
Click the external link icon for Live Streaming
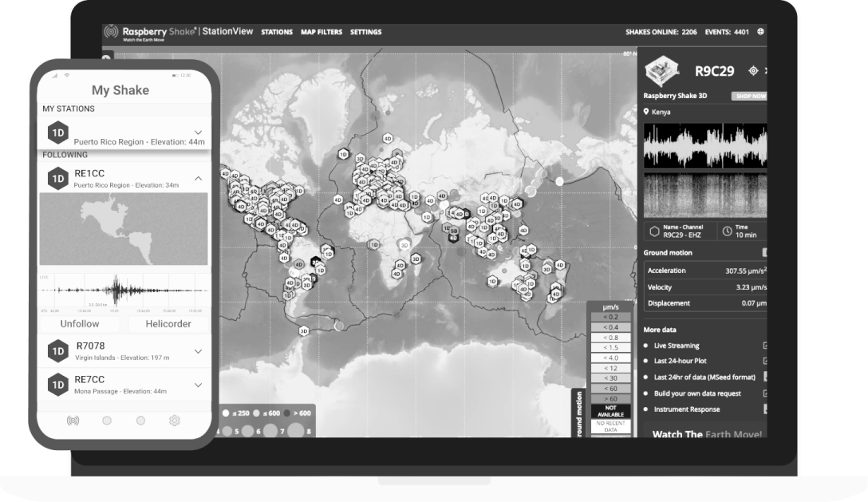[765, 346]
